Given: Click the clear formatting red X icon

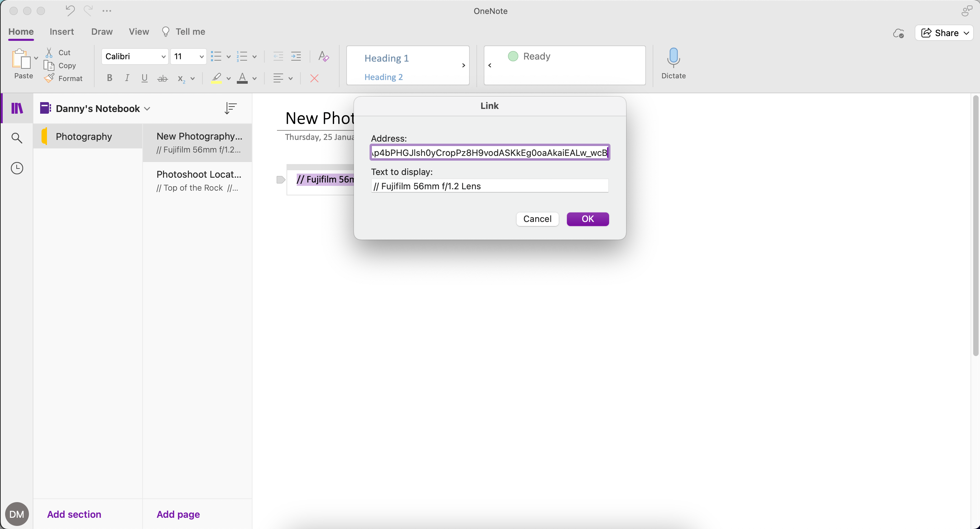Looking at the screenshot, I should click(314, 78).
